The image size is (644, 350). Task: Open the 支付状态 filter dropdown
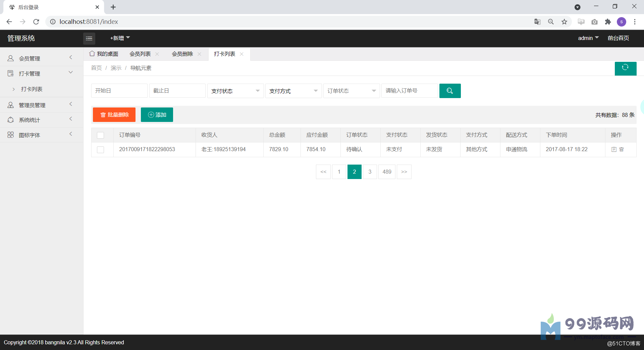tap(235, 91)
